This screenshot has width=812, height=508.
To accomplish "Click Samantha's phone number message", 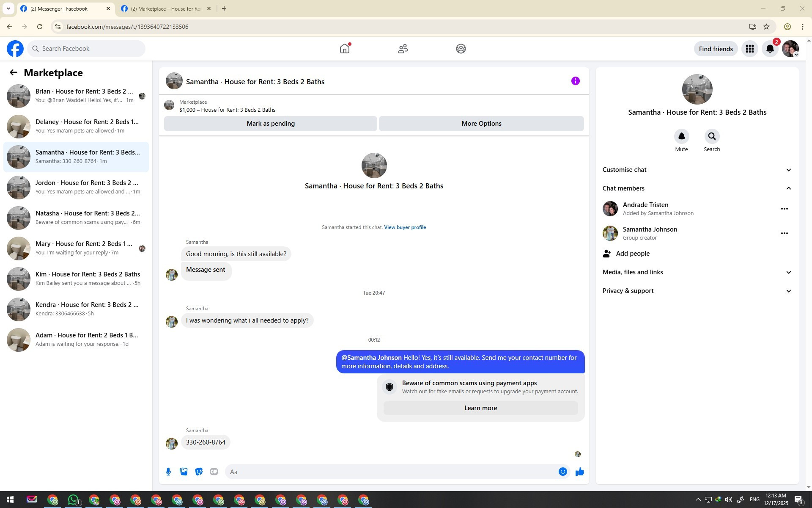I will click(x=206, y=442).
